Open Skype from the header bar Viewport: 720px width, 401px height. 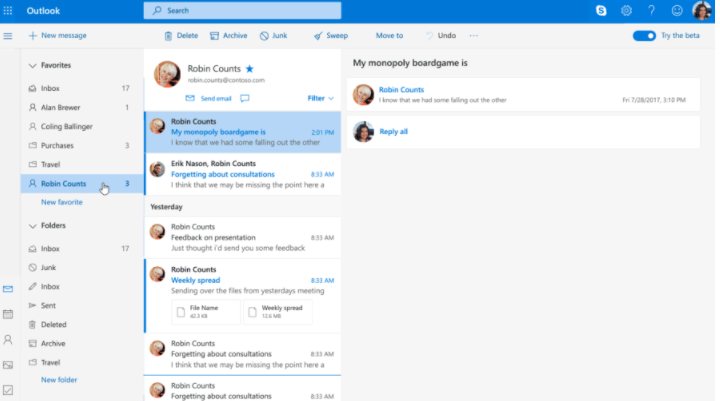click(601, 11)
